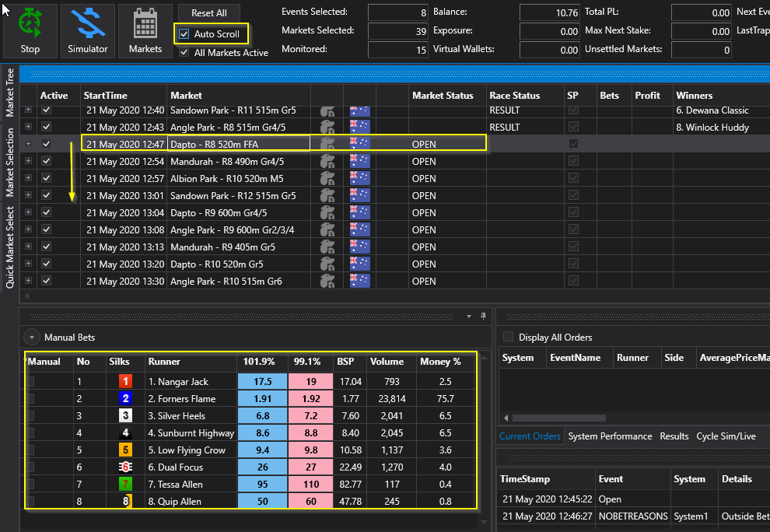Screen dimensions: 770x532
Task: Click greyhound icon in Dapto R9 row
Action: (x=327, y=212)
